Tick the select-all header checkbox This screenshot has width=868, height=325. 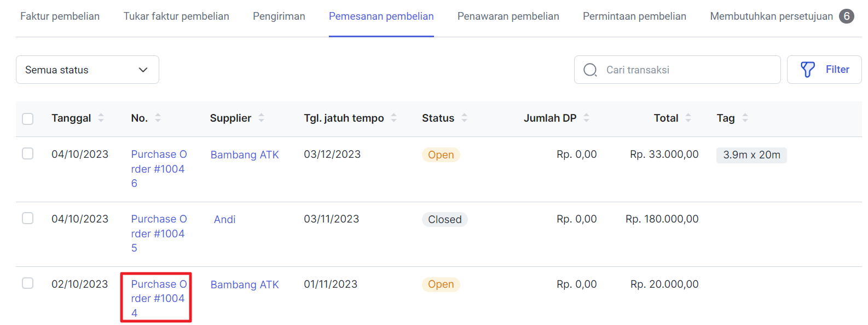click(x=28, y=119)
